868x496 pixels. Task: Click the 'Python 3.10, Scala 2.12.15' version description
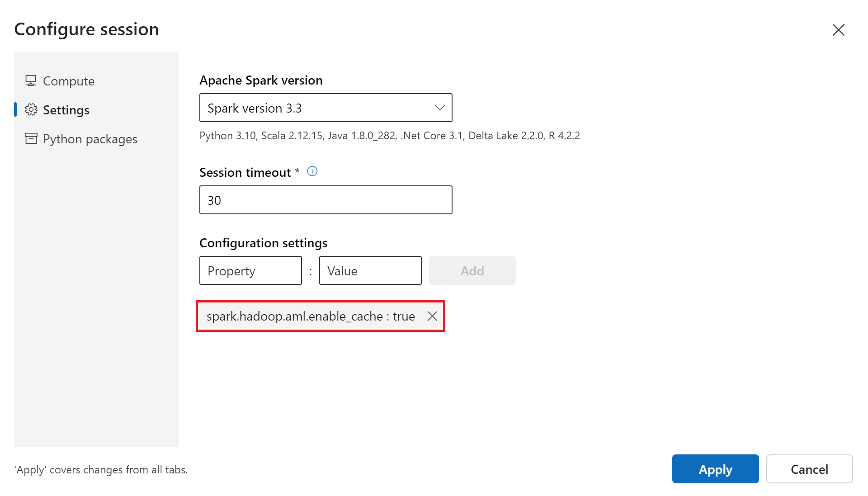coord(389,136)
